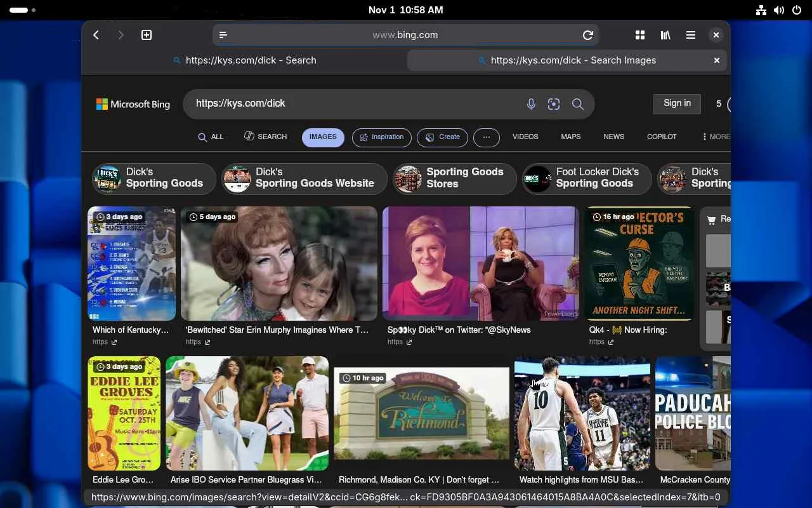The height and width of the screenshot is (508, 812).
Task: Open the Welcome to Richmond sign image
Action: [422, 413]
